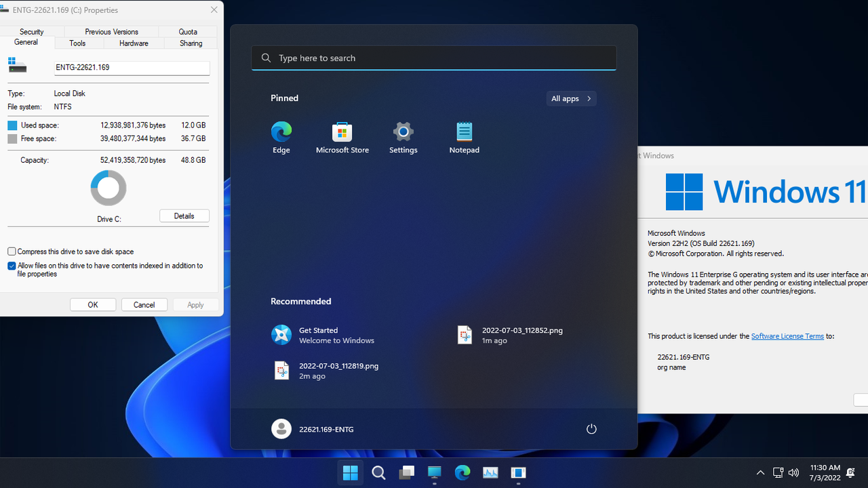Click the blue Used space color box
Viewport: 868px width, 488px height.
(x=12, y=125)
